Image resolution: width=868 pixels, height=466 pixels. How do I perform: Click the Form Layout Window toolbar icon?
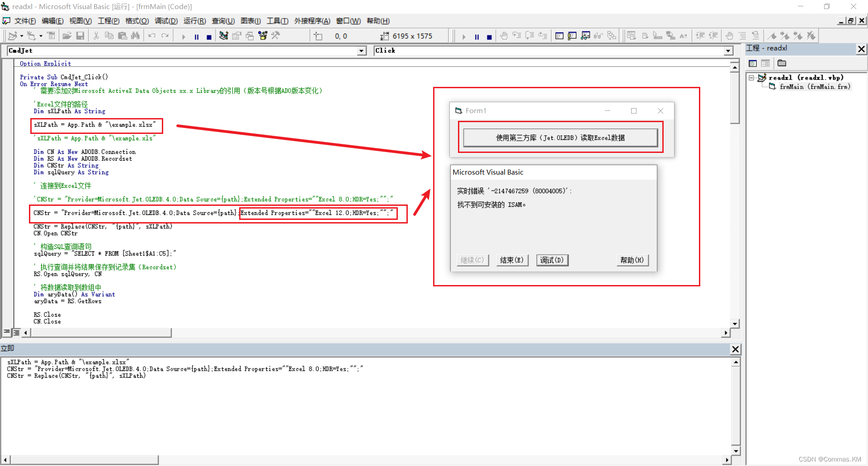[250, 36]
